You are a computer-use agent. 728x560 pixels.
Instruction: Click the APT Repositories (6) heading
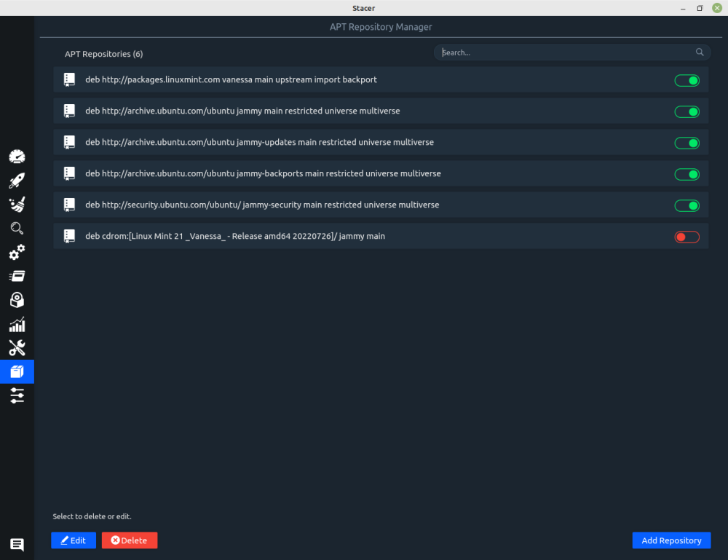coord(103,54)
